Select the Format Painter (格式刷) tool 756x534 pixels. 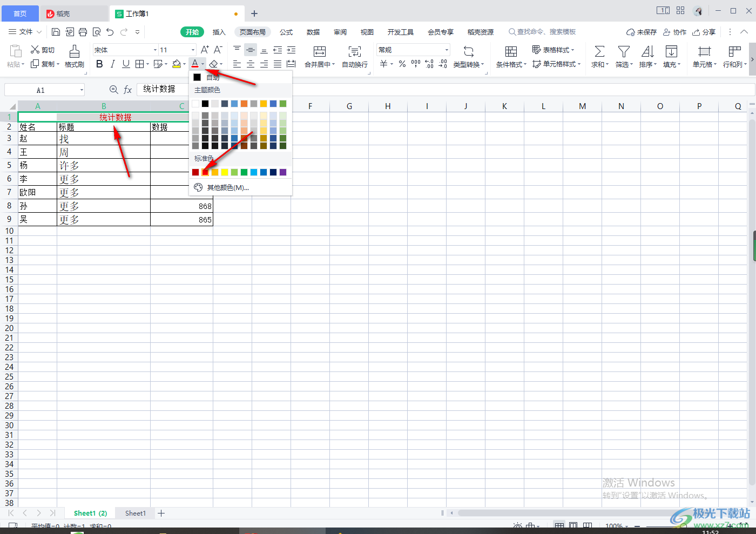75,56
